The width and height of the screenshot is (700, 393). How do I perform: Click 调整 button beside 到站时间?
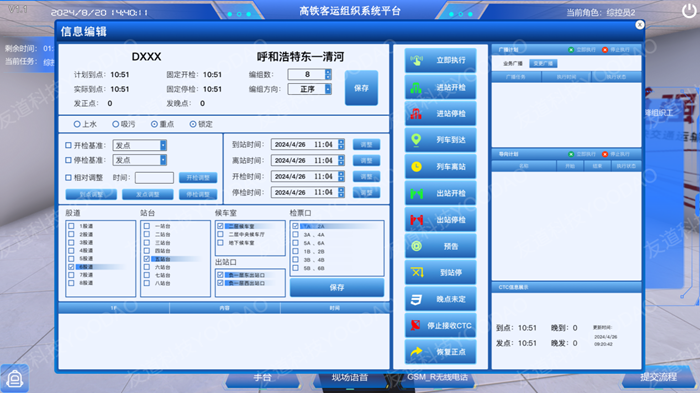coord(367,144)
